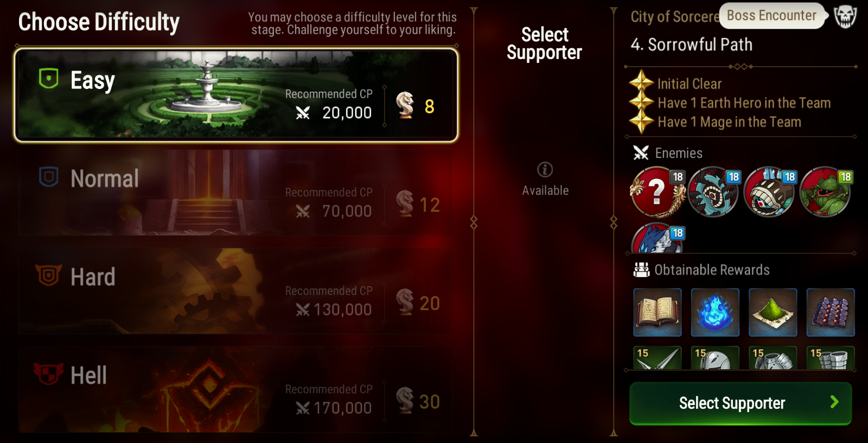Open the blue flame reward item

[715, 312]
